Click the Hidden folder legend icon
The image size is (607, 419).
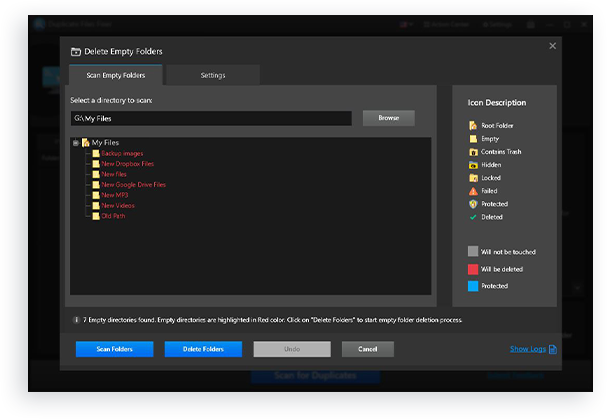(473, 164)
